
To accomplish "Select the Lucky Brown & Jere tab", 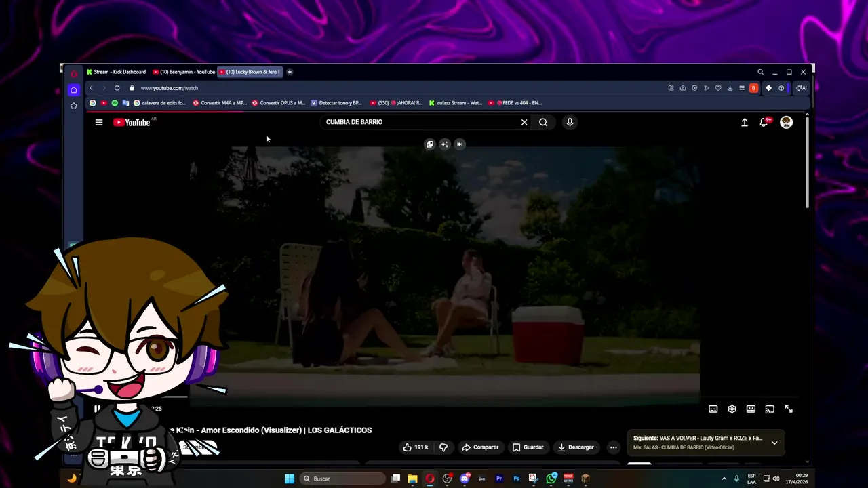I will [x=250, y=72].
